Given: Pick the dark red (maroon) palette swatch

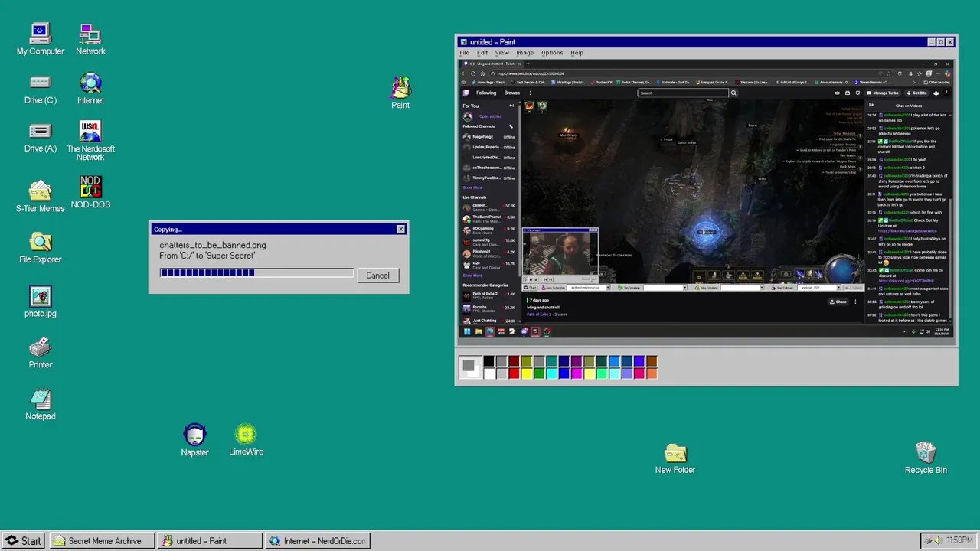Looking at the screenshot, I should click(x=514, y=361).
